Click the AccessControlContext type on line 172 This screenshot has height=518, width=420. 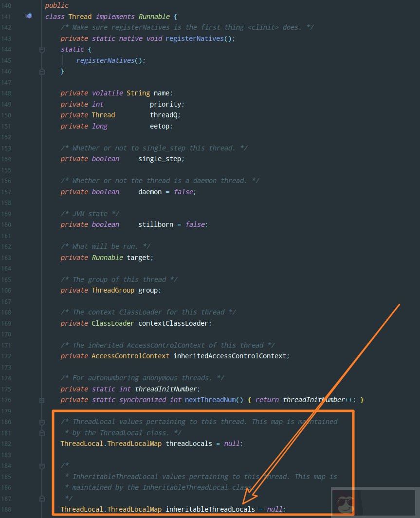coord(130,356)
